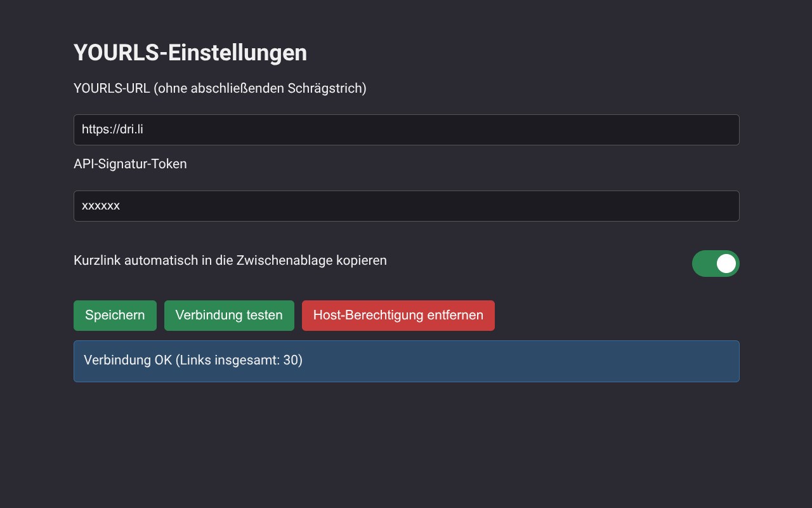Screen dimensions: 812x508
Task: Focus the API-Signatur-Token input field
Action: coord(406,206)
